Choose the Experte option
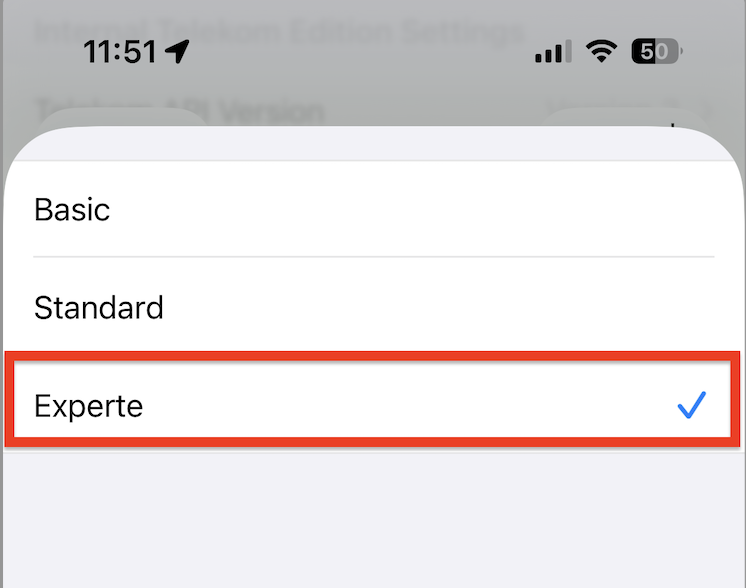746x588 pixels. (x=373, y=406)
